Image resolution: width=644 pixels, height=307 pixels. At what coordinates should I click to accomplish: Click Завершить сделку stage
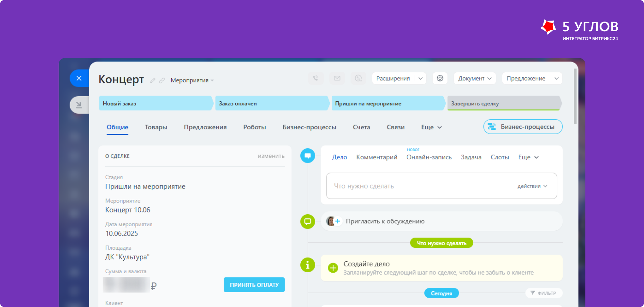[x=505, y=103]
